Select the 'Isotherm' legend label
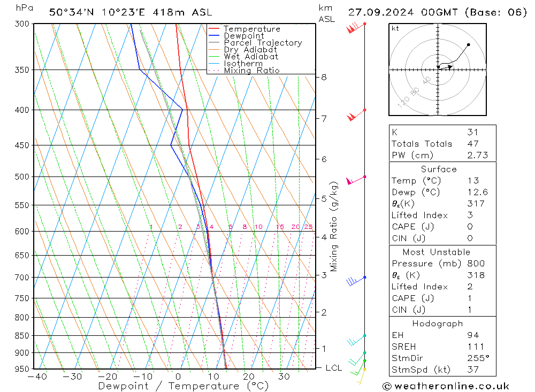 (243, 64)
